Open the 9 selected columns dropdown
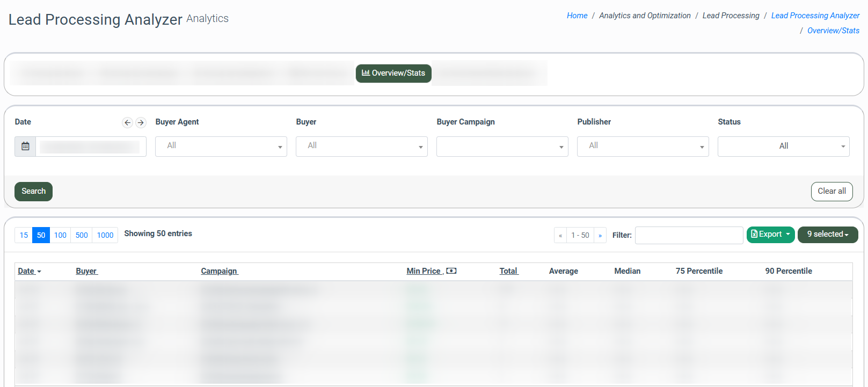Screen dimensions: 868x387 (827, 235)
